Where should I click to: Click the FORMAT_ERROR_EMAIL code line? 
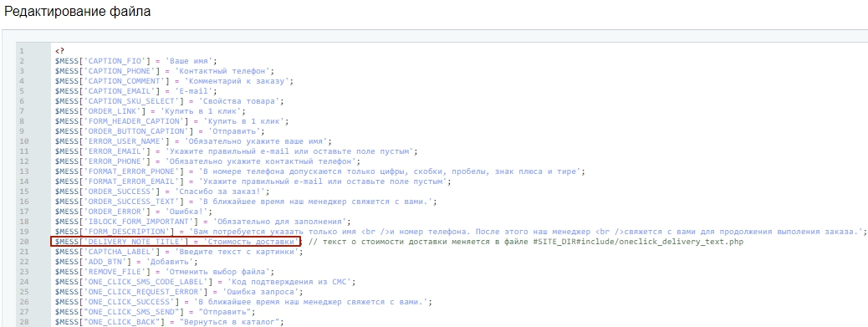[x=253, y=181]
